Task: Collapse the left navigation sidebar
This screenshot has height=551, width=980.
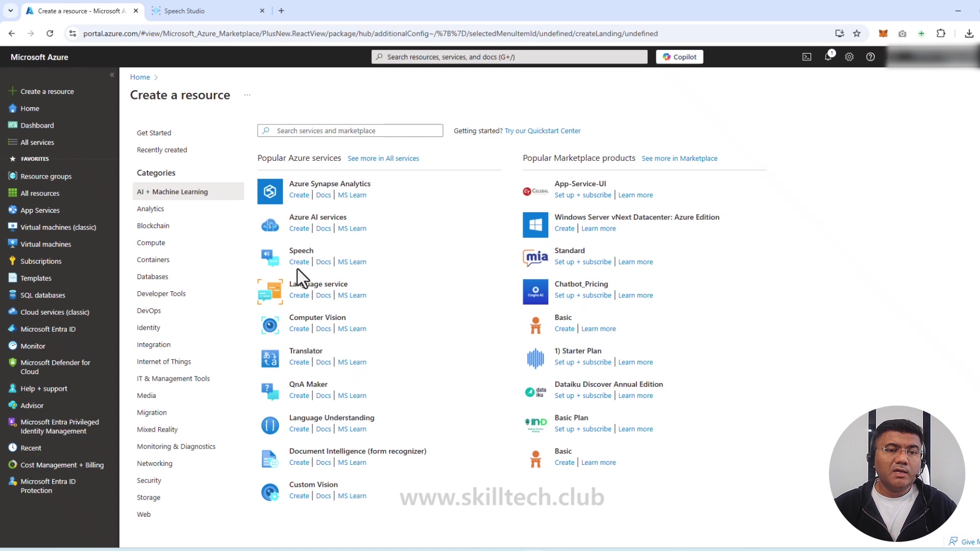Action: coord(112,75)
